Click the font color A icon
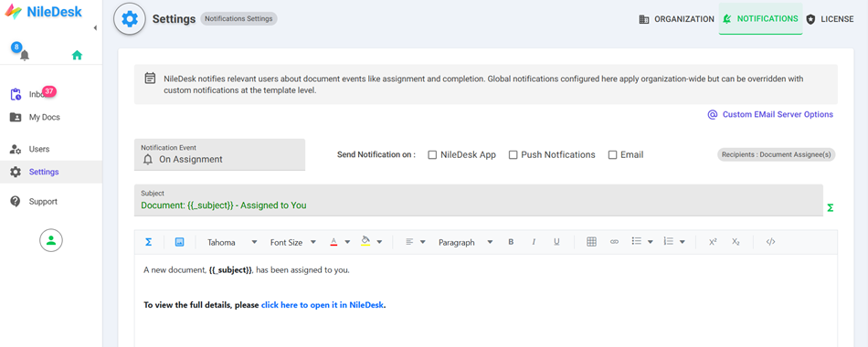 pos(333,242)
